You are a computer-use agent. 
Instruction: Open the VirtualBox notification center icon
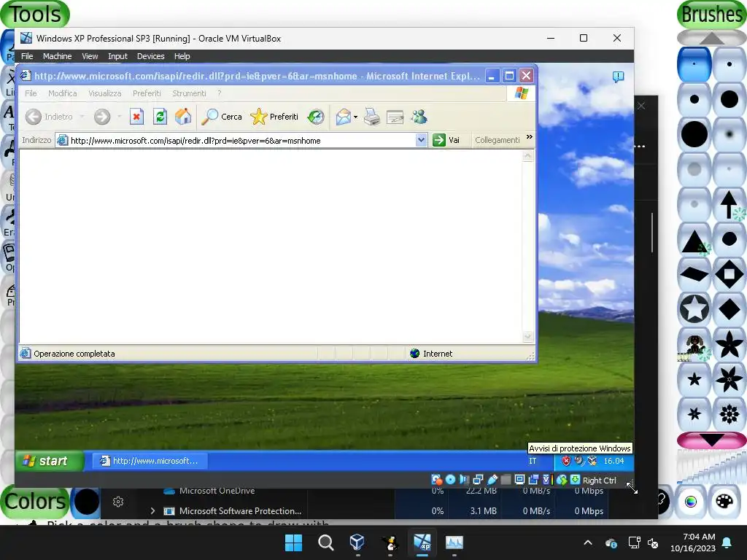click(618, 77)
